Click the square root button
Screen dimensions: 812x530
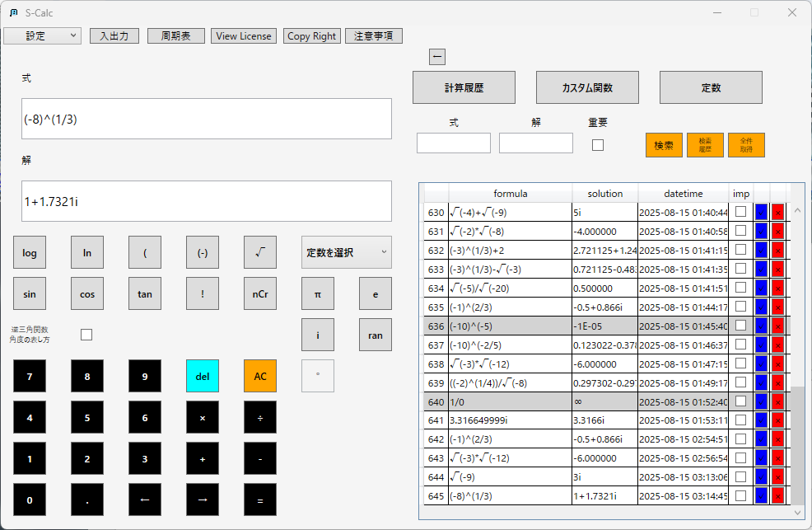tap(260, 252)
